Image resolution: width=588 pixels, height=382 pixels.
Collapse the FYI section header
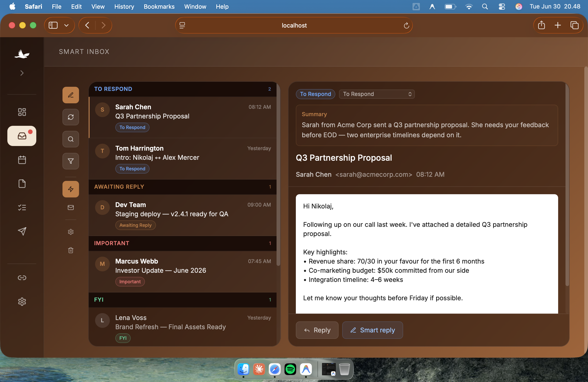point(183,300)
